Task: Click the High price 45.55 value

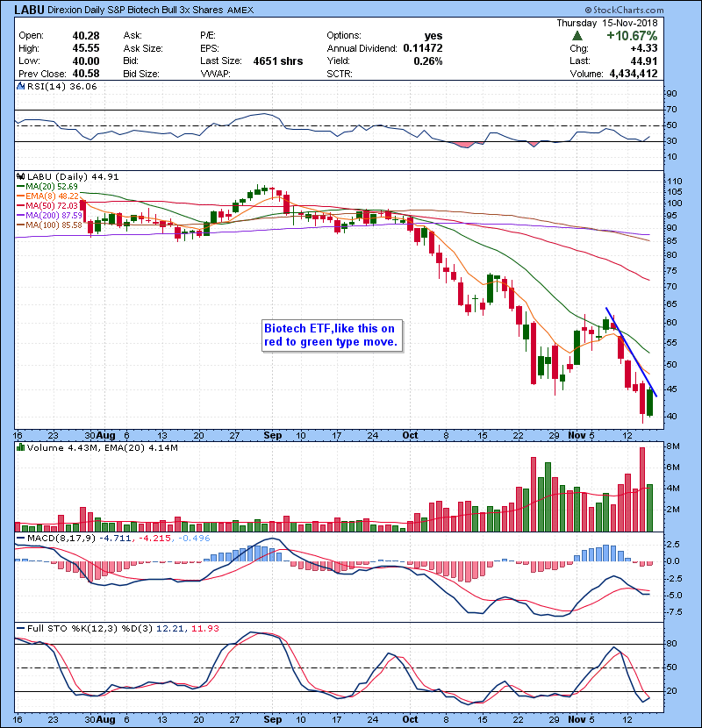Action: click(86, 48)
